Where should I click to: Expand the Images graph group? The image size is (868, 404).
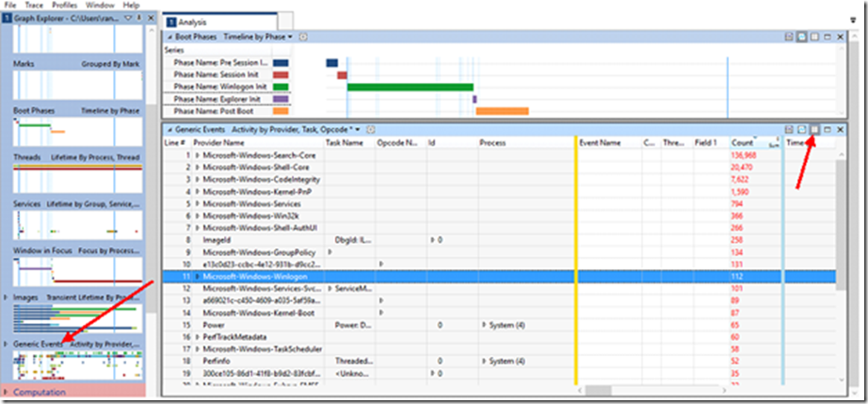click(6, 298)
